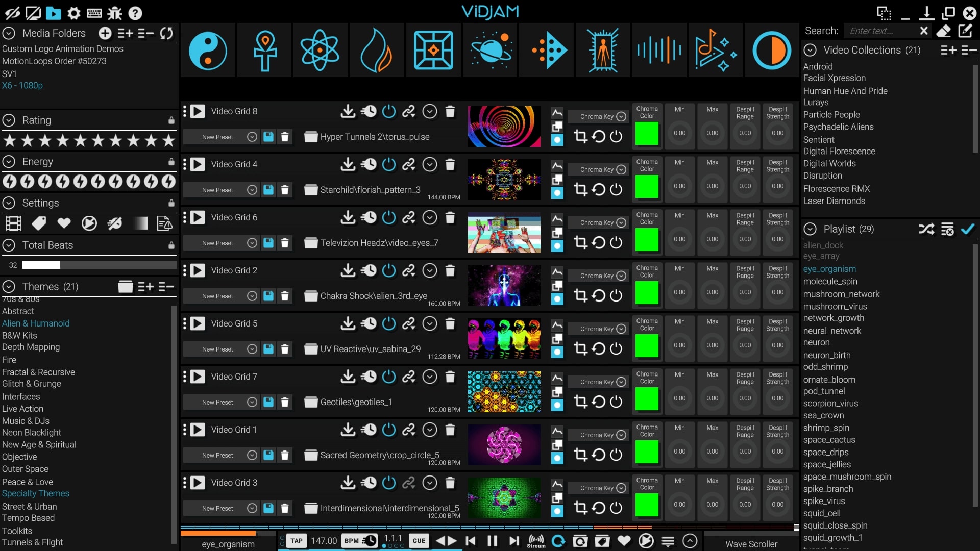This screenshot has width=980, height=551.
Task: Click the green Chroma Color swatch on Video Grid 6
Action: point(646,239)
